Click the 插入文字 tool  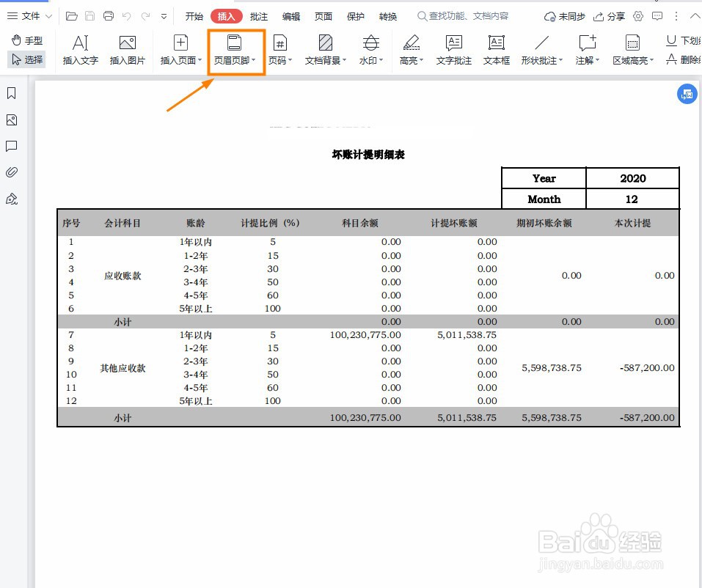[x=81, y=50]
